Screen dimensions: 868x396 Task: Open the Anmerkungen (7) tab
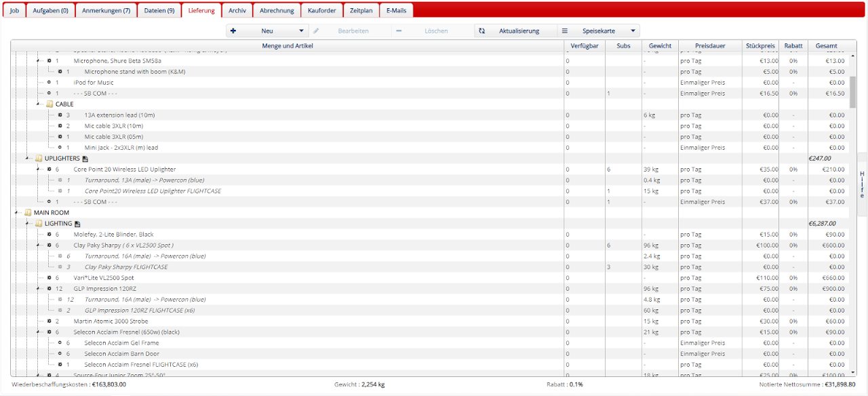pyautogui.click(x=106, y=11)
